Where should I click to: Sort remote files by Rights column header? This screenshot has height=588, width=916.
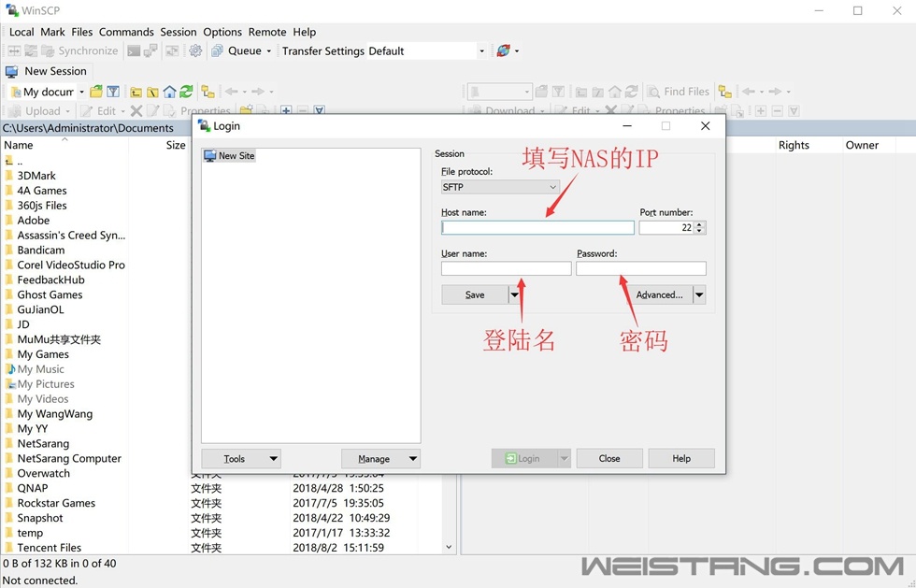coord(794,145)
